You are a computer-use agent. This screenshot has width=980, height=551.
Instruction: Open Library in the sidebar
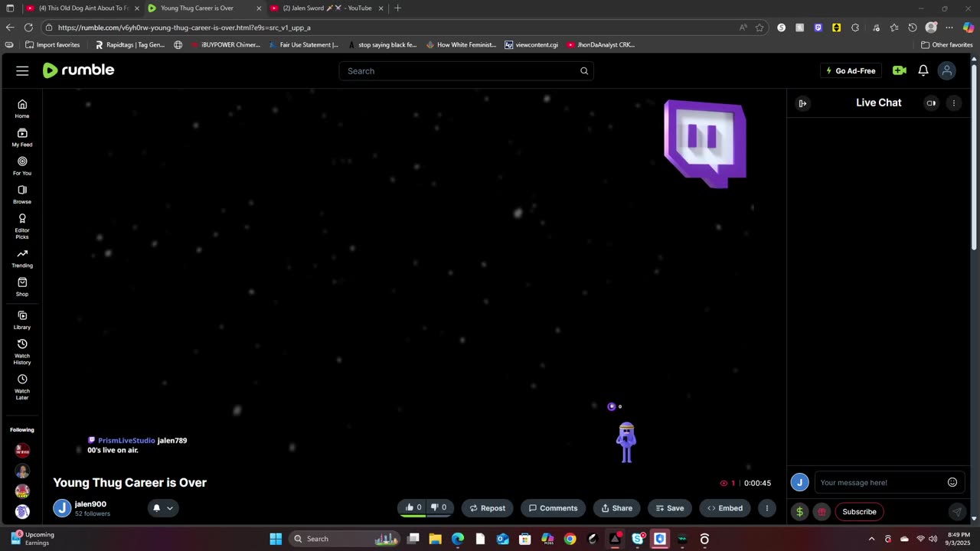[x=22, y=320]
